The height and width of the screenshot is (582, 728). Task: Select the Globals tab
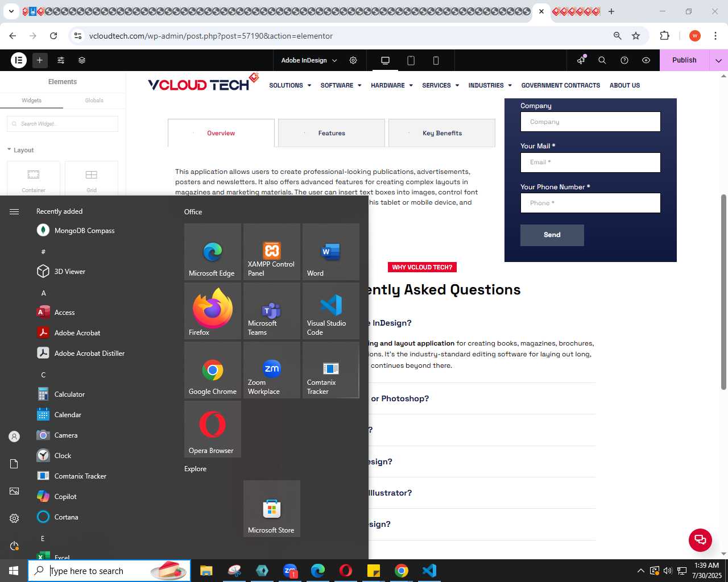point(94,101)
